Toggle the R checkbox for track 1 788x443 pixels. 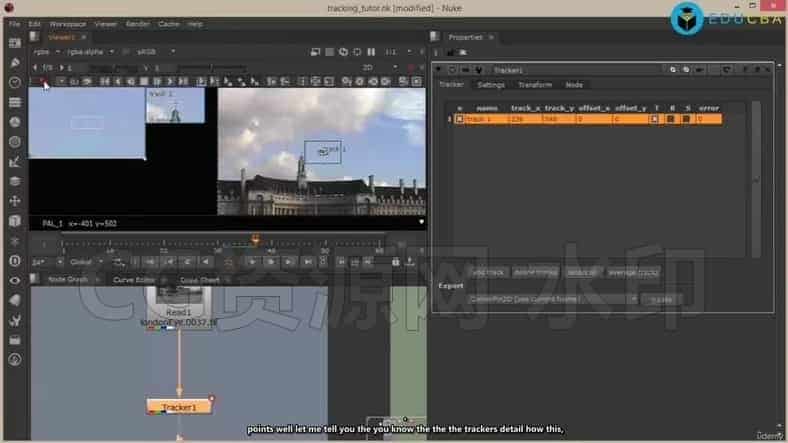click(670, 119)
